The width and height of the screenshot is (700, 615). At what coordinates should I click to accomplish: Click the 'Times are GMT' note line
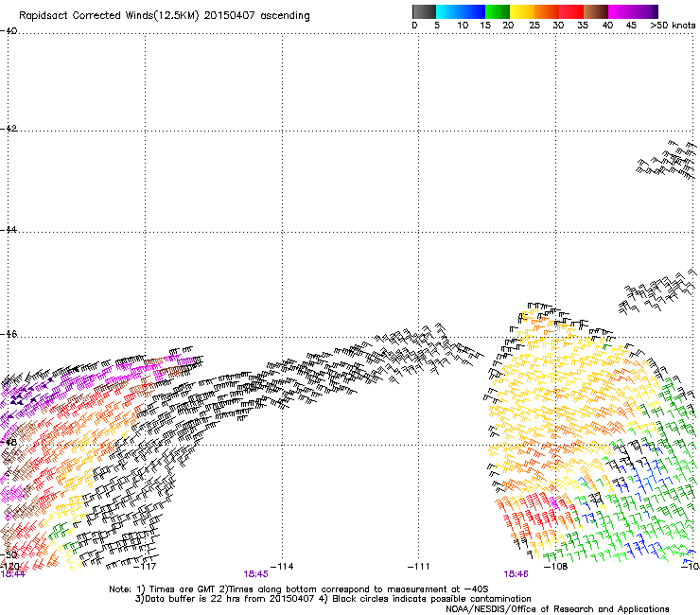tap(299, 589)
